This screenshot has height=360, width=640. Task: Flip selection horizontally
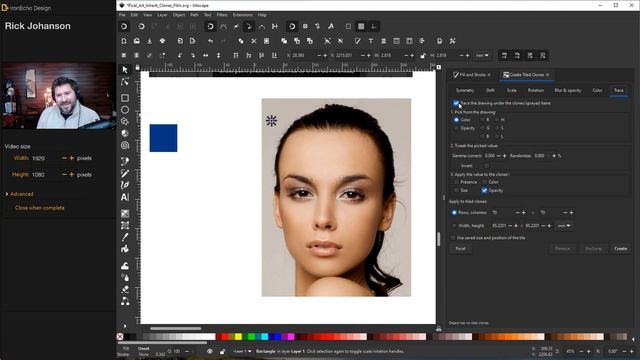206,55
